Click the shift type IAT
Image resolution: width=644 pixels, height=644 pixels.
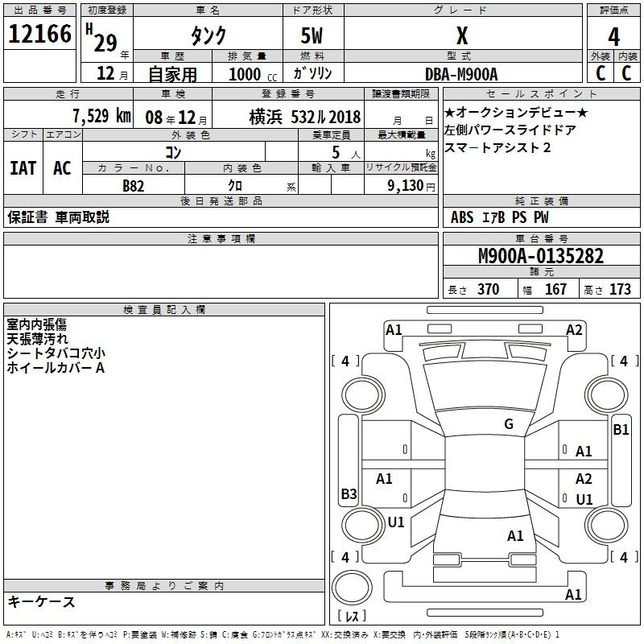[23, 168]
